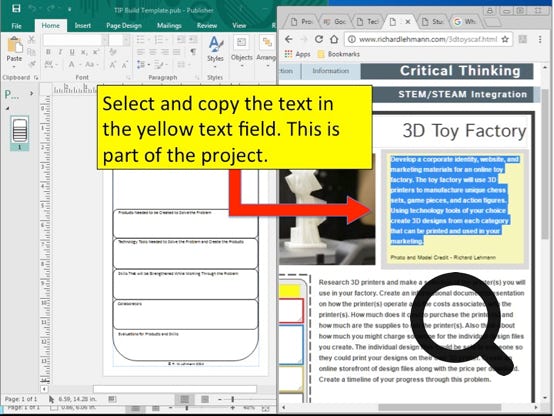Switch to the Mailings ribbon tab

[169, 25]
